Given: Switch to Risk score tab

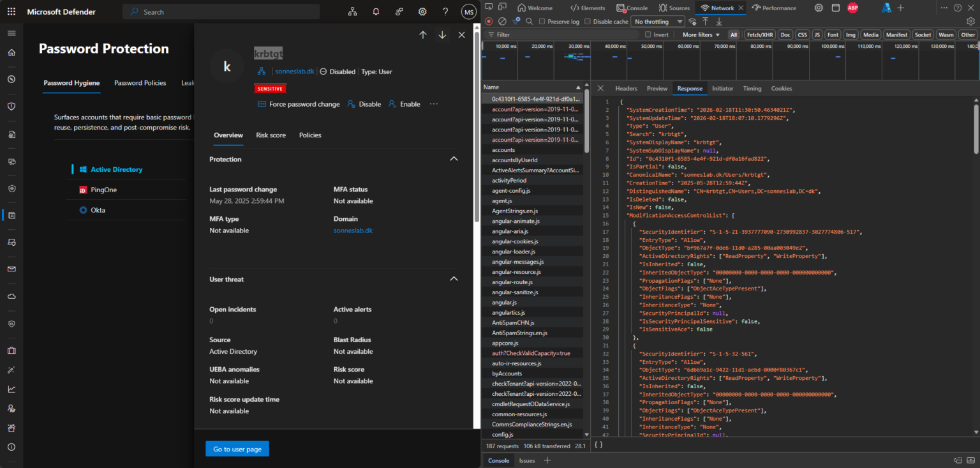Looking at the screenshot, I should [271, 135].
